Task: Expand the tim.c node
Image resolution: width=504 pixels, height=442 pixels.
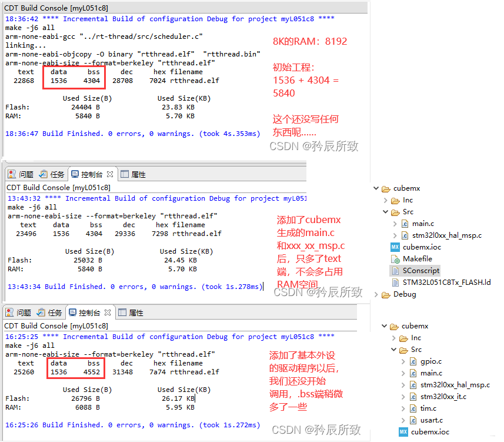Action: [x=403, y=408]
